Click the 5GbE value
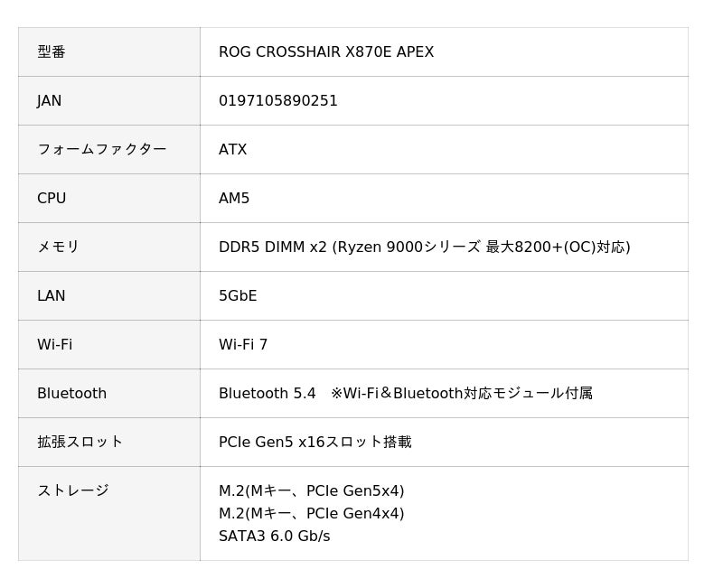Viewport: 723px width, 588px height. (238, 296)
